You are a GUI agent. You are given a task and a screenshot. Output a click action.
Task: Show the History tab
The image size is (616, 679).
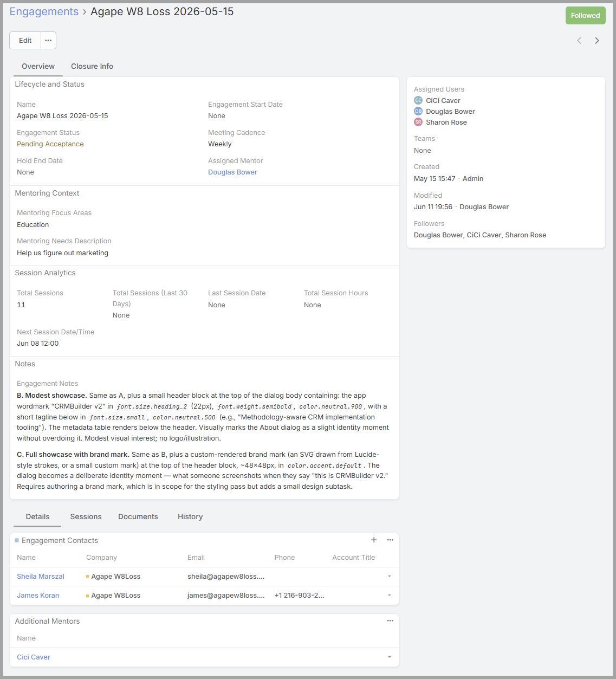190,517
